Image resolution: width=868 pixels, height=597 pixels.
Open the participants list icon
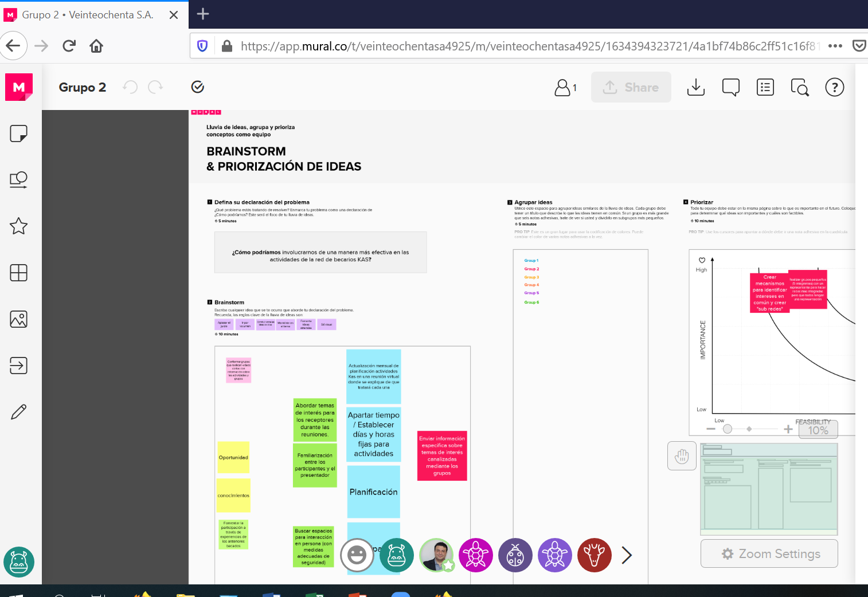pyautogui.click(x=565, y=87)
